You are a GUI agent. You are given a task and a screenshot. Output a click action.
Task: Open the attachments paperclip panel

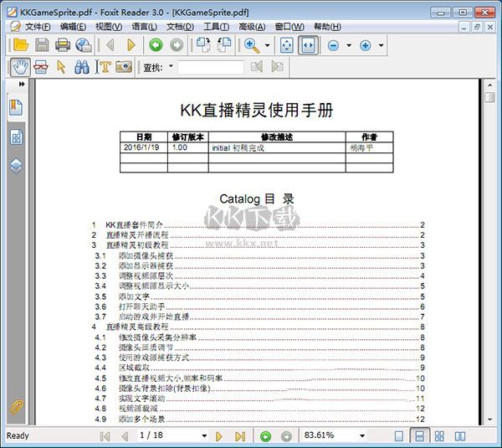coord(16,407)
